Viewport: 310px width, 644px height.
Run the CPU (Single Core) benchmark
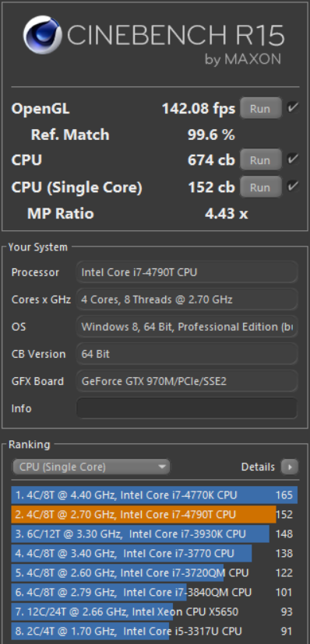(261, 187)
